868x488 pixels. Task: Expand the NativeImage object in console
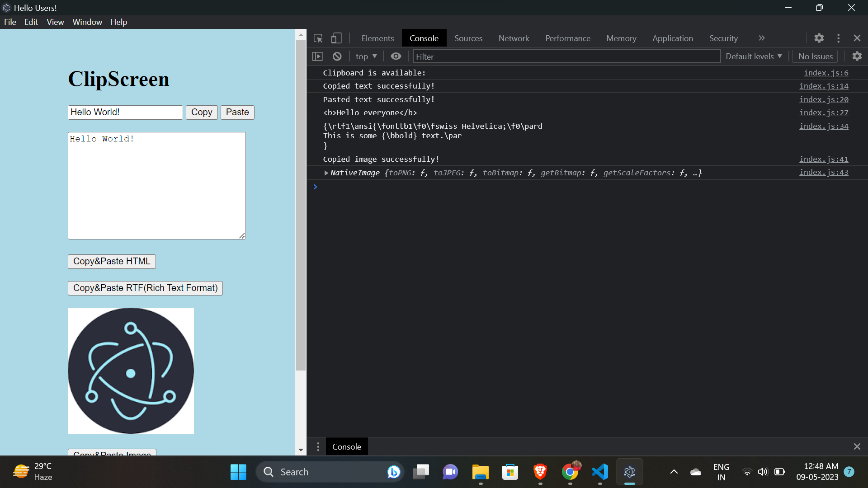point(326,173)
